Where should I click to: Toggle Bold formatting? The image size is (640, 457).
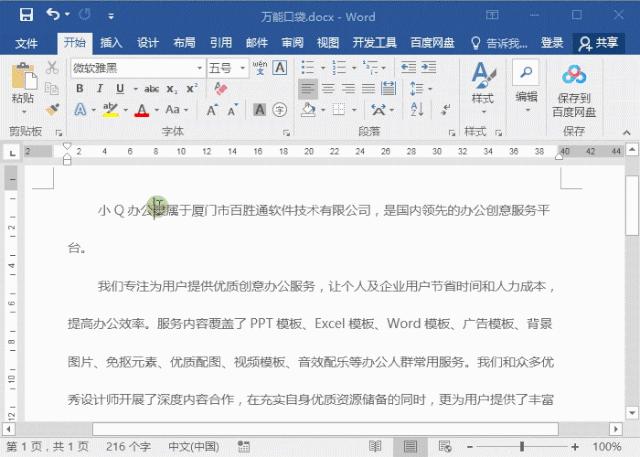(x=80, y=89)
